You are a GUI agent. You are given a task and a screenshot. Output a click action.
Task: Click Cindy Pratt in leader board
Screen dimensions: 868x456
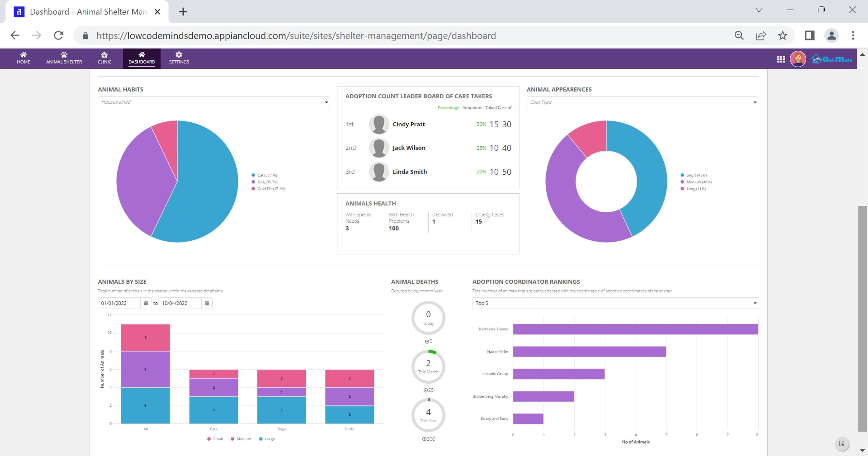tap(408, 124)
